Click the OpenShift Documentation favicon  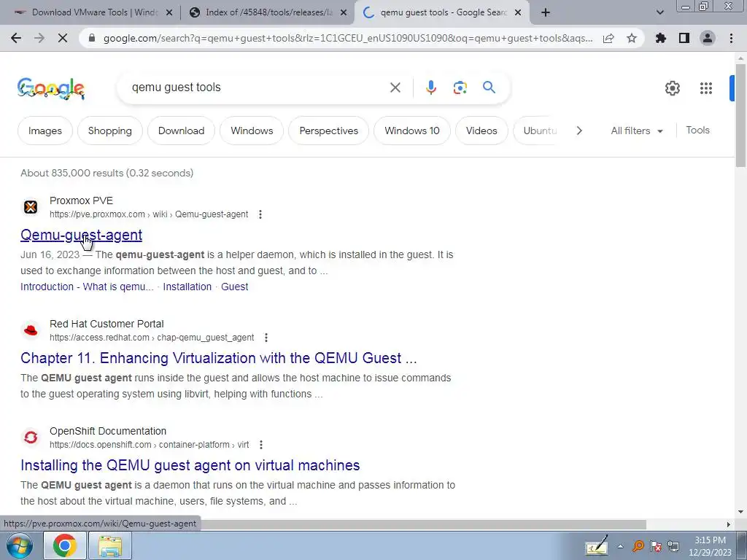[x=31, y=437]
